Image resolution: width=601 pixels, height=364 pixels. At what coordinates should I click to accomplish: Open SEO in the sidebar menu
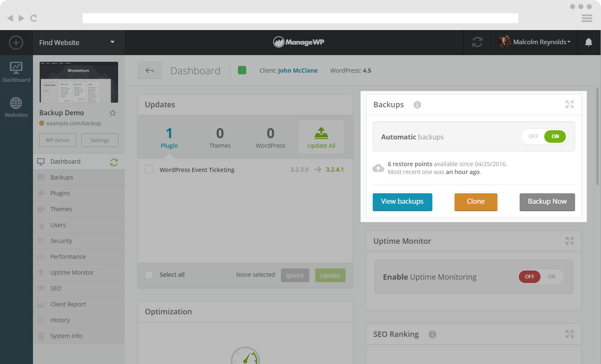79,288
